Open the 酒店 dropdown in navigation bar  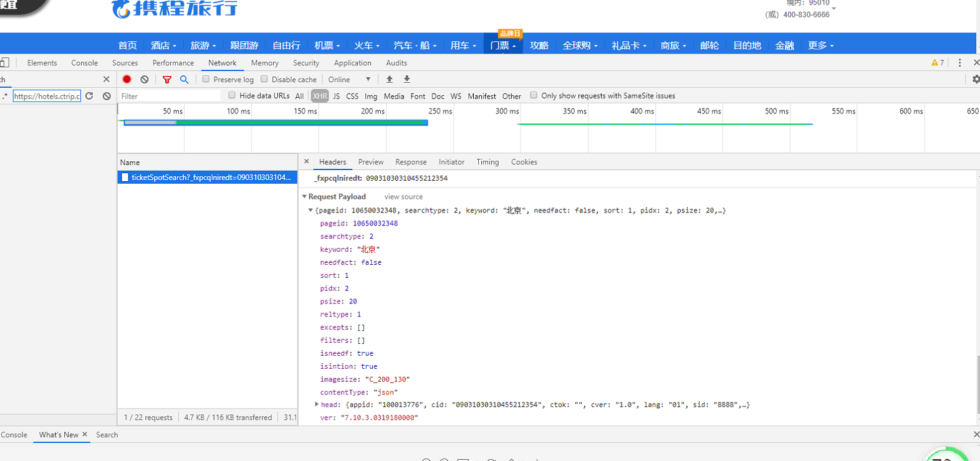(x=163, y=45)
